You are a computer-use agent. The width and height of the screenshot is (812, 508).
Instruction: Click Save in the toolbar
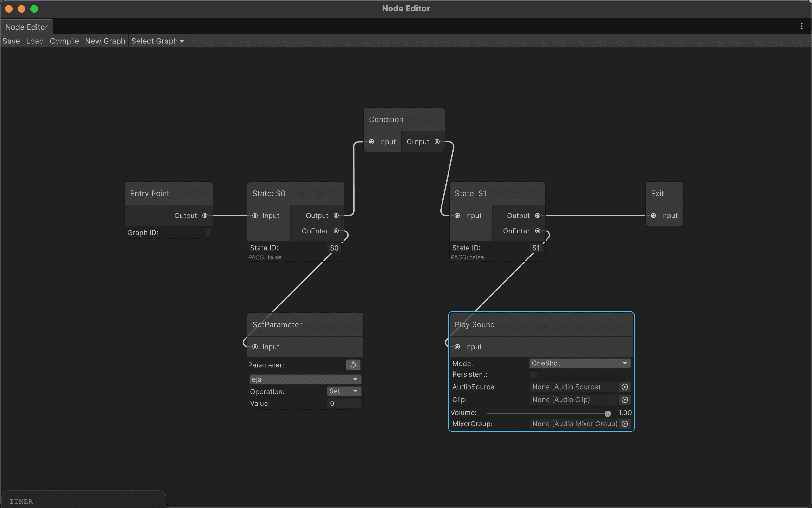click(11, 41)
